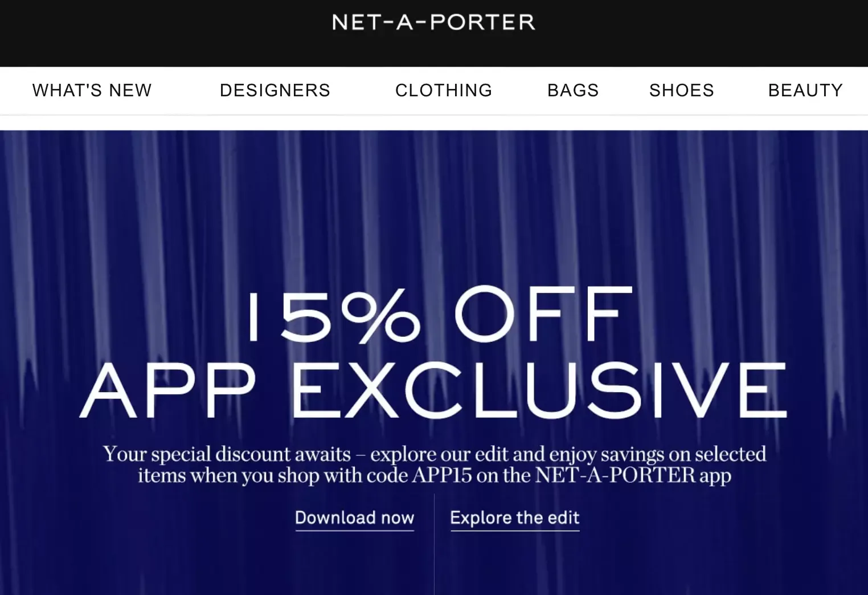
Task: Select the BEAUTY navigation tab
Action: 805,90
